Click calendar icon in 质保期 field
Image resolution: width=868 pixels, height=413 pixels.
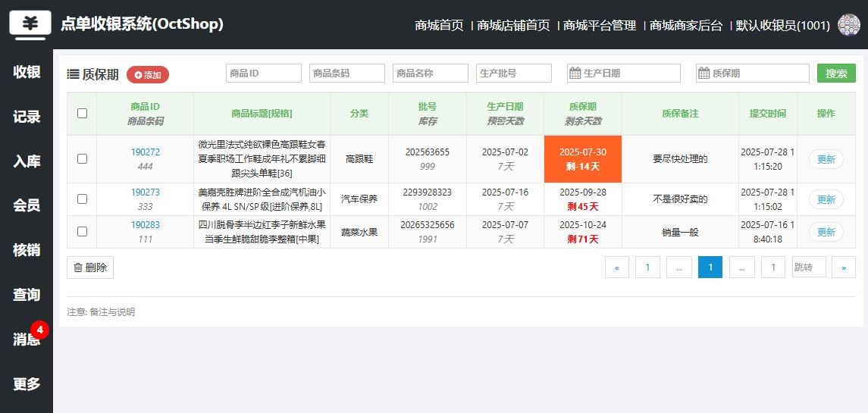click(x=704, y=73)
